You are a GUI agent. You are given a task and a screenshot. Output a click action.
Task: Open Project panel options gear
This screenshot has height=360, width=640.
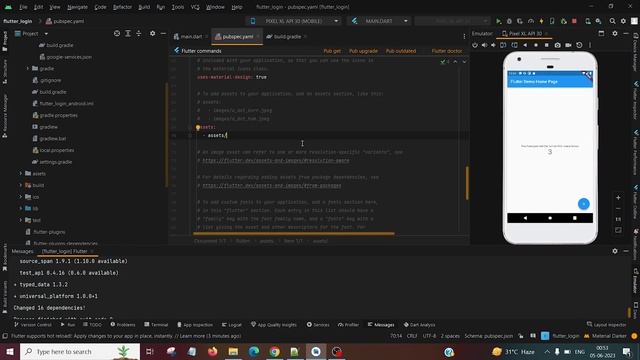152,33
